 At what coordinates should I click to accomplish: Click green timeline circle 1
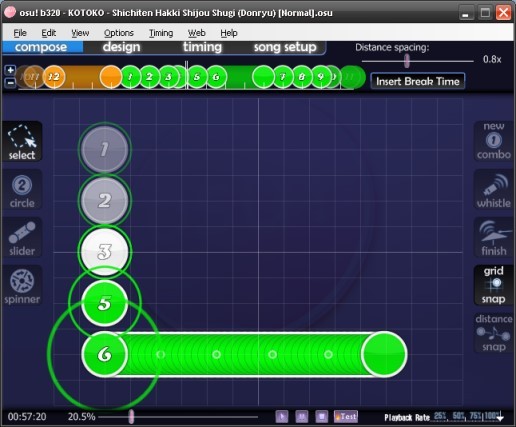(130, 77)
